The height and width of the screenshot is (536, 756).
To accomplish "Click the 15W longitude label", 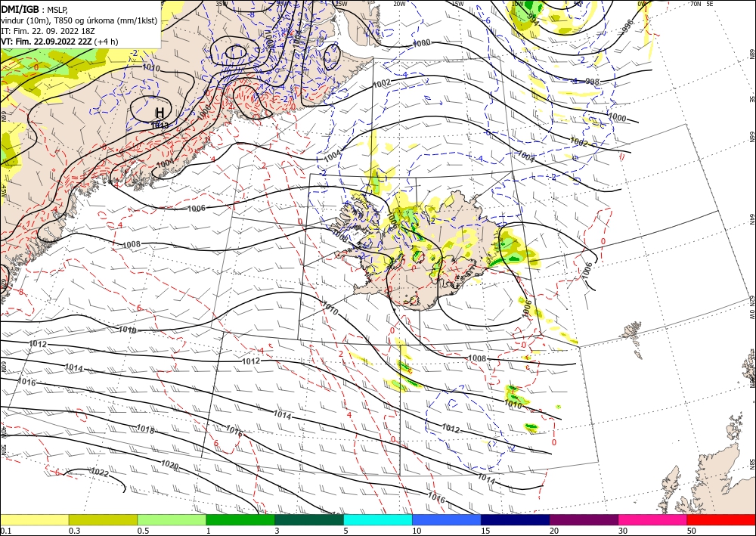I will 458,4.
